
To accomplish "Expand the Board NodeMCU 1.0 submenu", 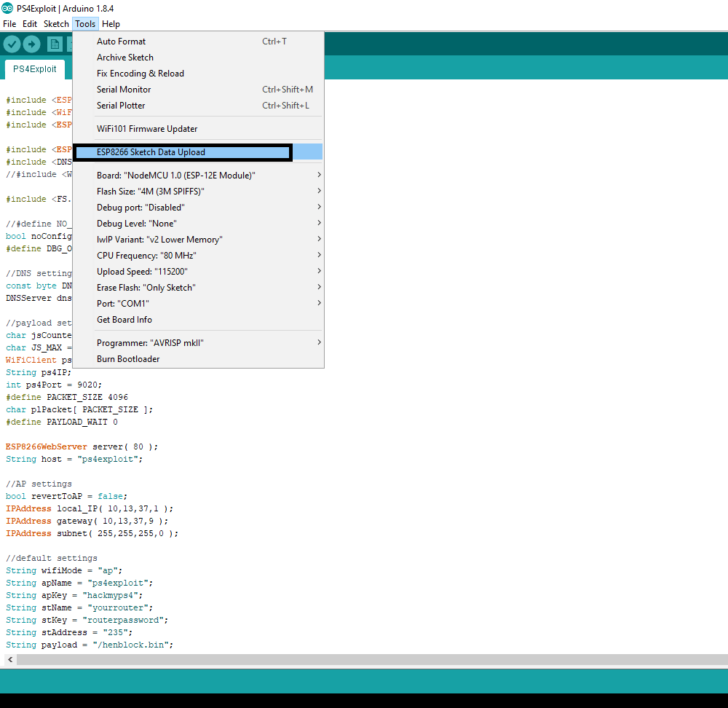I will click(x=198, y=175).
